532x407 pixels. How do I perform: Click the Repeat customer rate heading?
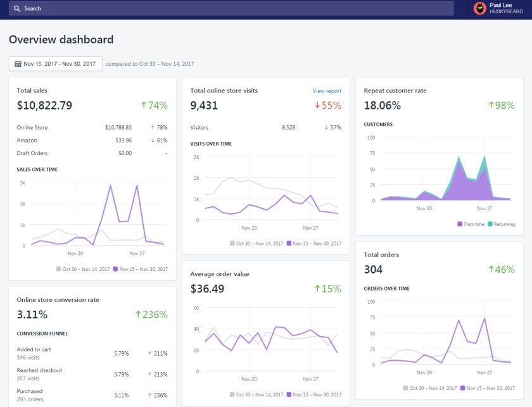[395, 91]
